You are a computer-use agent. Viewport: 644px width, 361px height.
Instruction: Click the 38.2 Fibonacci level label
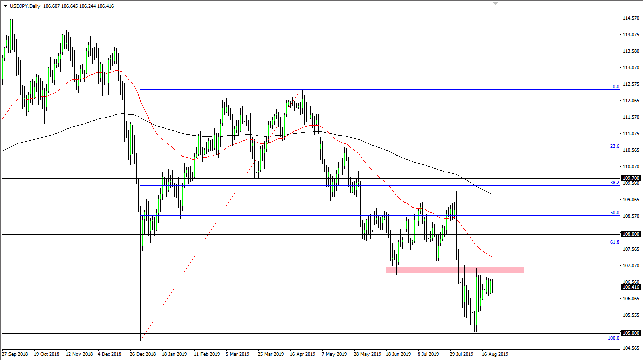pyautogui.click(x=616, y=182)
